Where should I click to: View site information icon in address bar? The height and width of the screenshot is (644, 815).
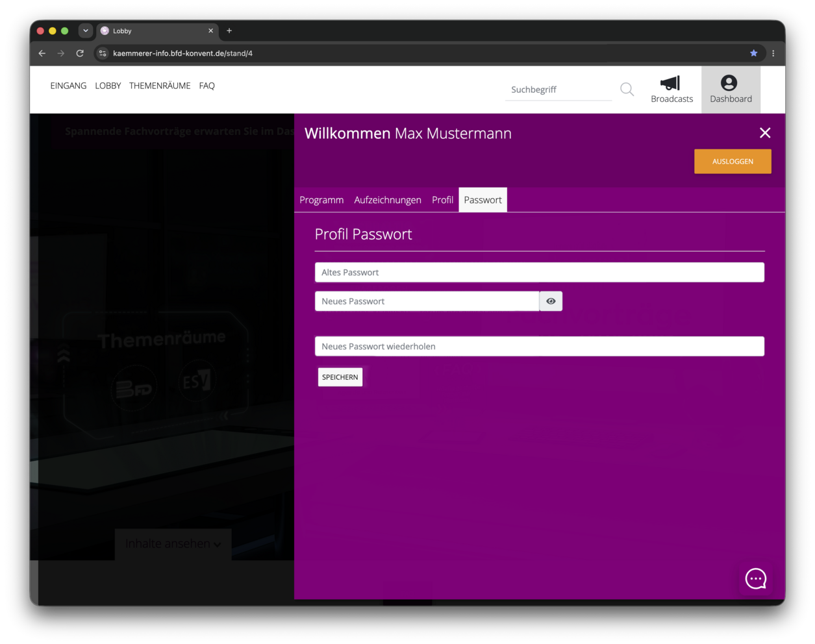(103, 53)
